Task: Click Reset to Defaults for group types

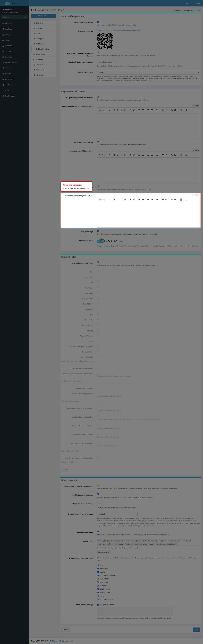Action: coord(104,552)
